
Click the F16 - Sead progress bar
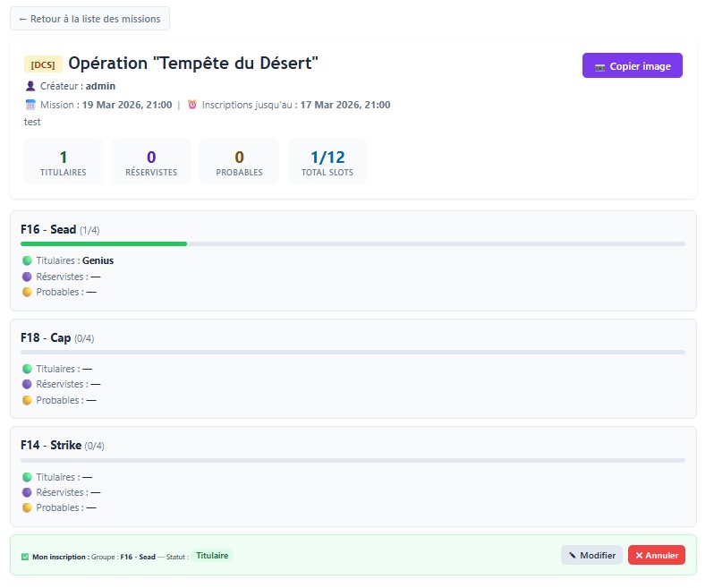(353, 243)
